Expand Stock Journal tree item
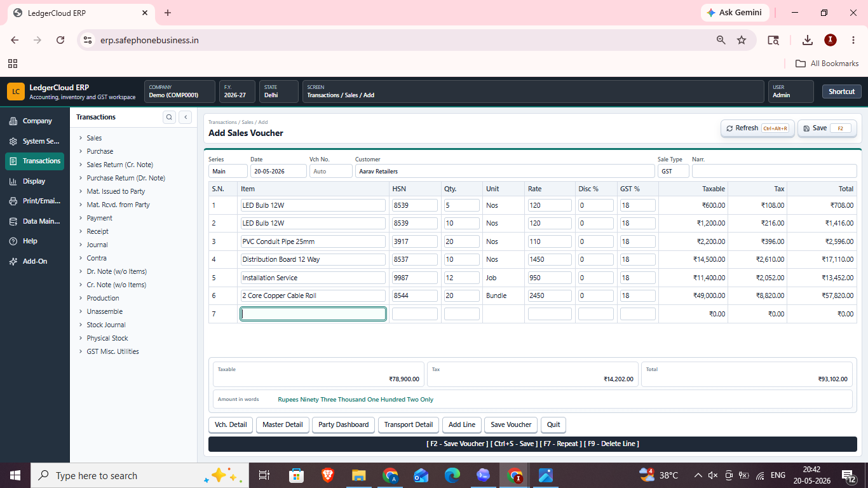 coord(81,325)
